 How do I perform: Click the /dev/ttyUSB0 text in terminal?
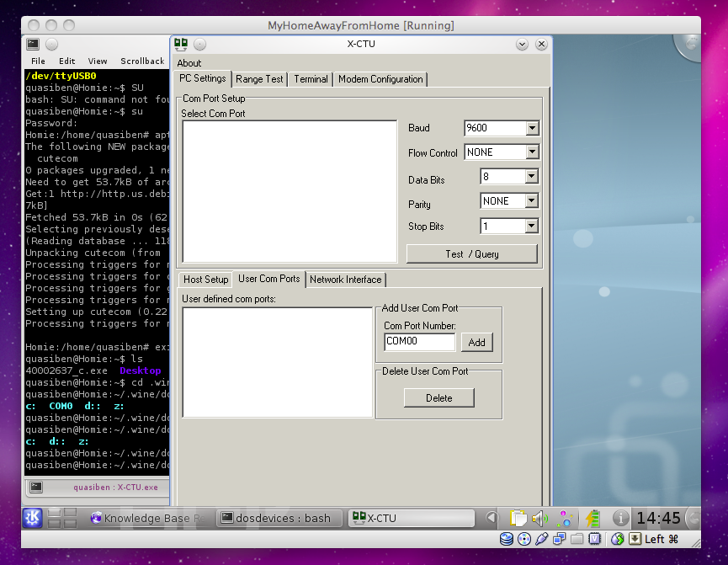click(x=61, y=76)
